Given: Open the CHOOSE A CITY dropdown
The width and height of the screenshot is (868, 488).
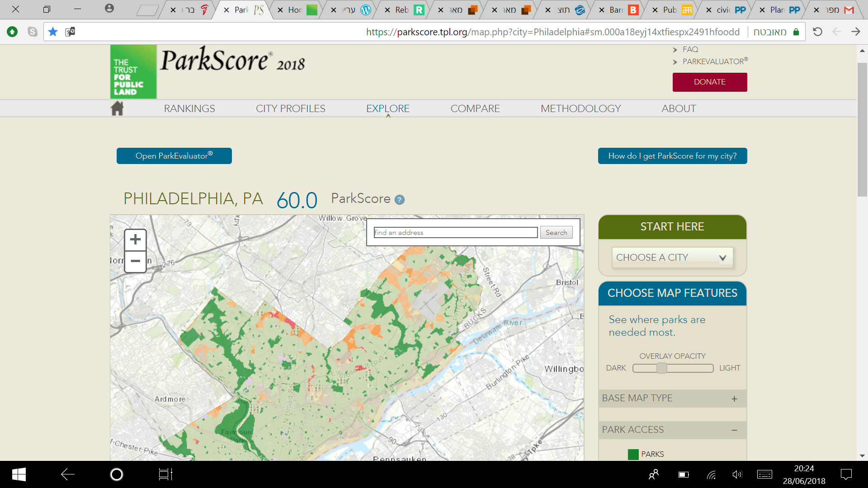Looking at the screenshot, I should click(672, 258).
